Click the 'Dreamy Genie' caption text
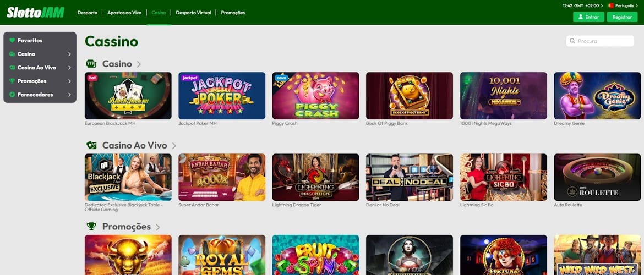 (569, 123)
